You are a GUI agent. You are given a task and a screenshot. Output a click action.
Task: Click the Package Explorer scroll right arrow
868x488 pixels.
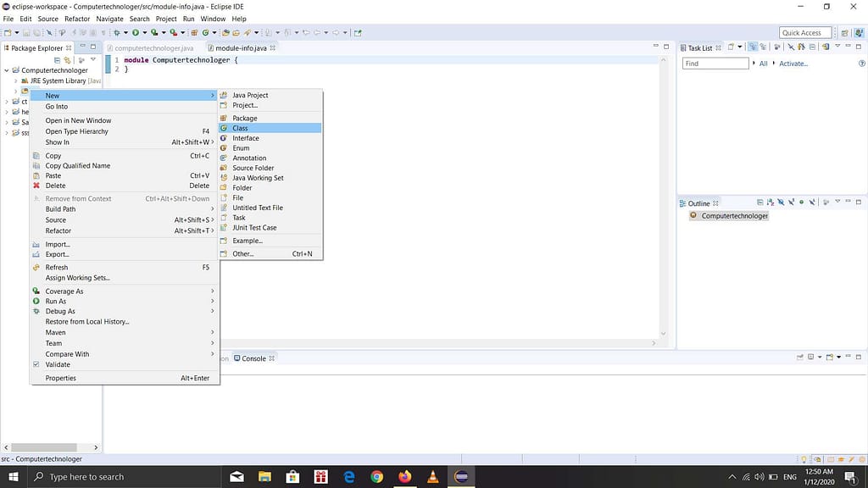pyautogui.click(x=96, y=447)
